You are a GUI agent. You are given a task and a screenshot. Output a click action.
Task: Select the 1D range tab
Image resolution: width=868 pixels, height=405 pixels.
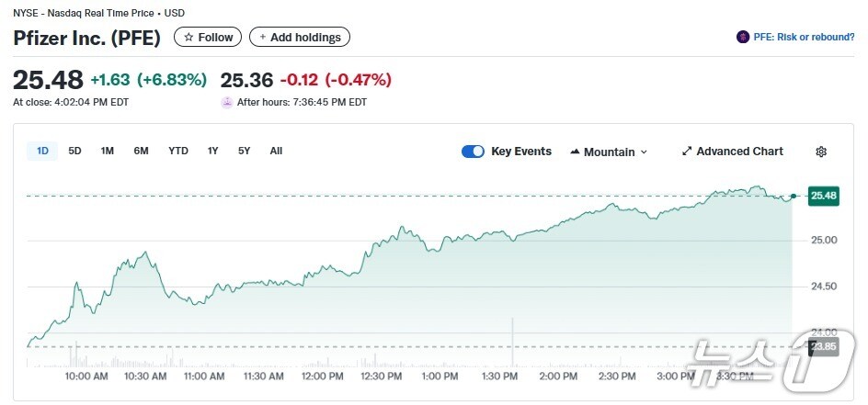point(42,151)
